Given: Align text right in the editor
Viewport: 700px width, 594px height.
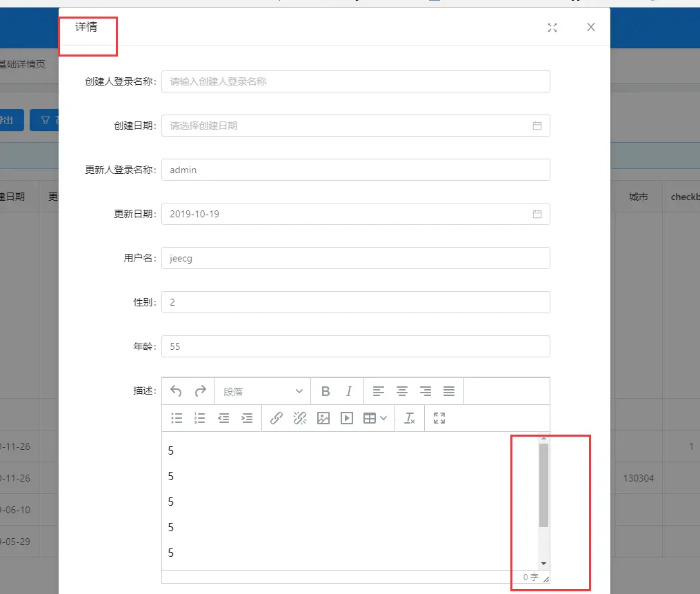Looking at the screenshot, I should 426,391.
